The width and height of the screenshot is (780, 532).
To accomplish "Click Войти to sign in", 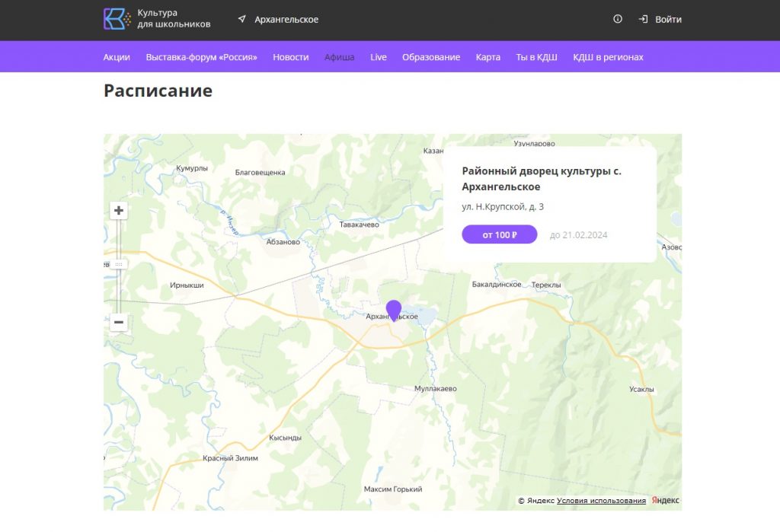I will coord(668,20).
